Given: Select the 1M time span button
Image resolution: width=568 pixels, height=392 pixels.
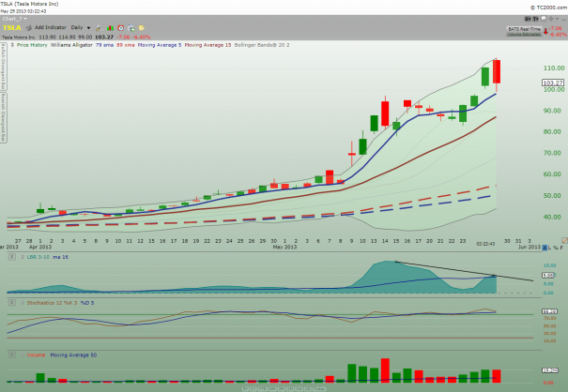Looking at the screenshot, I should pos(290,389).
